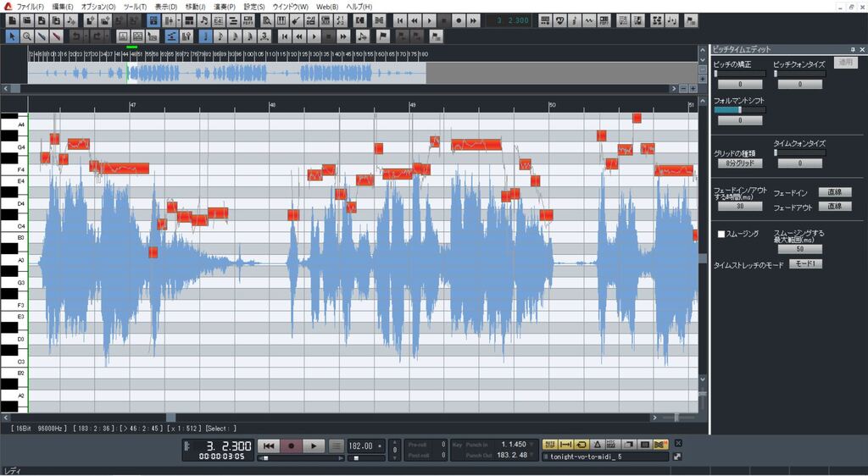
Task: Open the Punch In value dropdown arrow
Action: coord(531,445)
